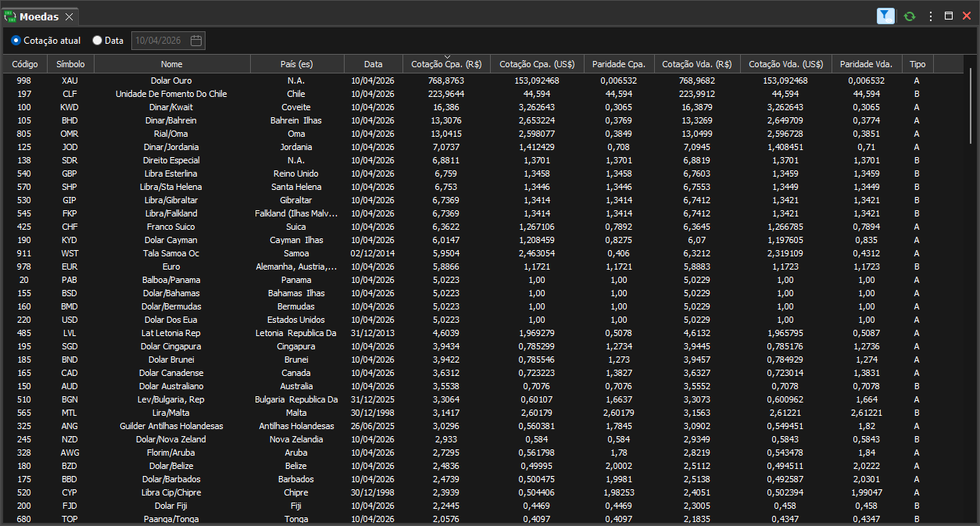The image size is (980, 526).
Task: Click Guilder Antilhas Holandesas cell
Action: (x=171, y=426)
